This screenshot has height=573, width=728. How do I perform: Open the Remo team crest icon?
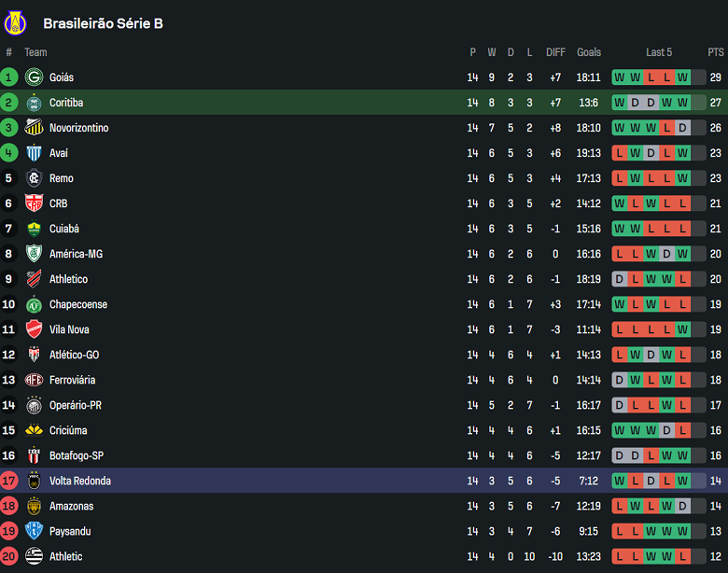[x=35, y=178]
